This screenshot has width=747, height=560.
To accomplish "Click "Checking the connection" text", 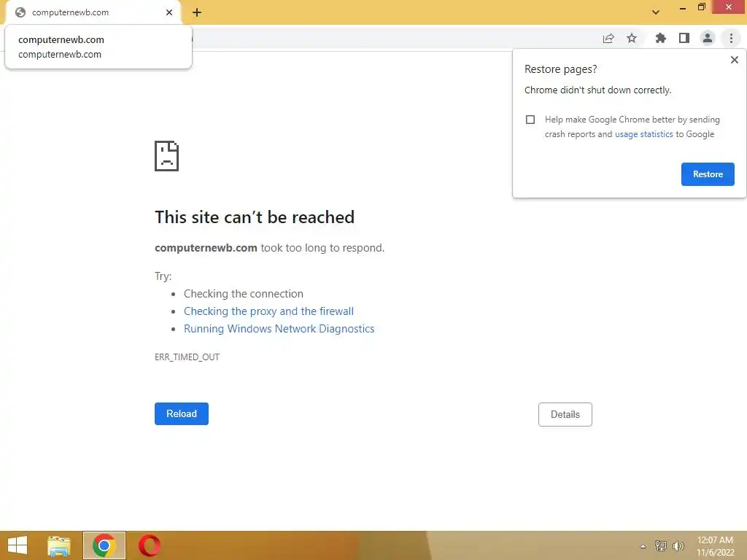I will [x=244, y=294].
